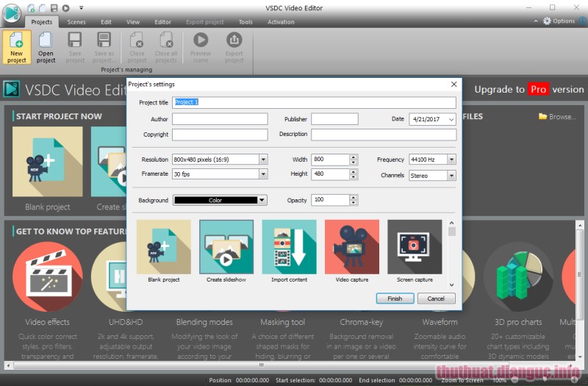Screen dimensions: 588x386
Task: Click the black Background color swatch
Action: (x=215, y=200)
